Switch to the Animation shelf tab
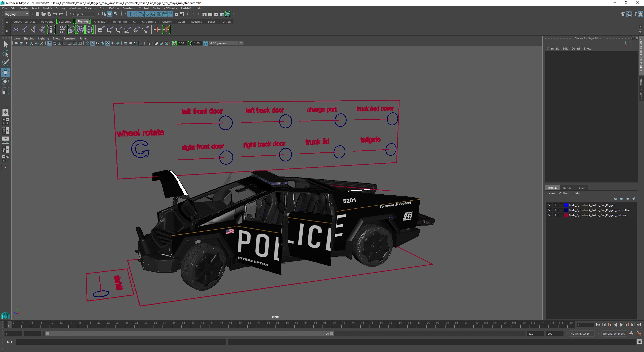The width and height of the screenshot is (644, 352). pyautogui.click(x=100, y=22)
